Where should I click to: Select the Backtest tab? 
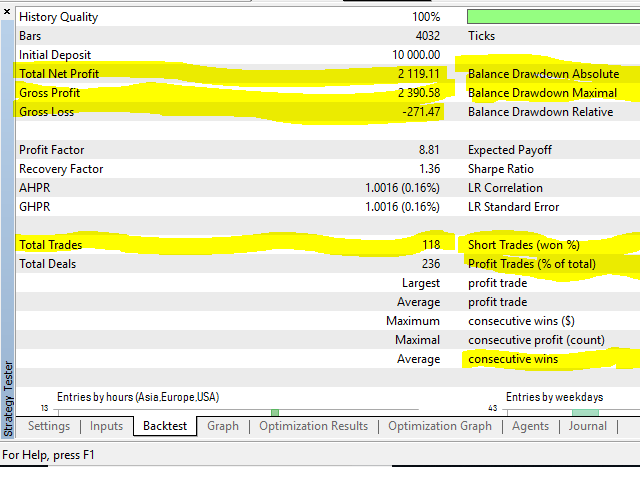[165, 426]
